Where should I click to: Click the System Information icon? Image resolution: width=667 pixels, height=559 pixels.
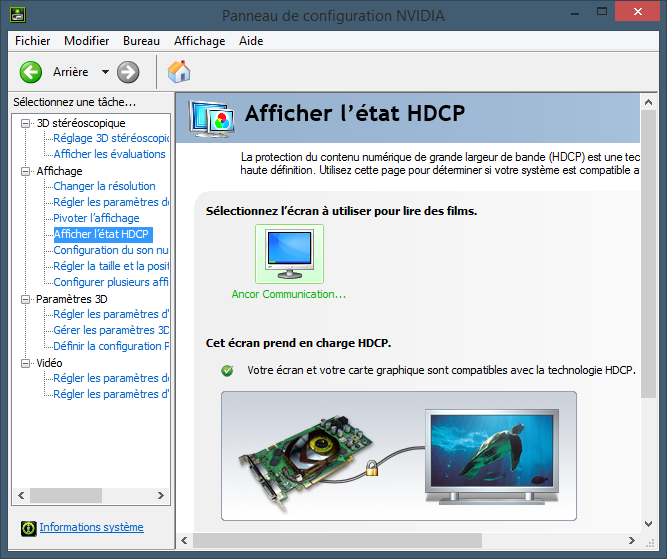(x=29, y=528)
